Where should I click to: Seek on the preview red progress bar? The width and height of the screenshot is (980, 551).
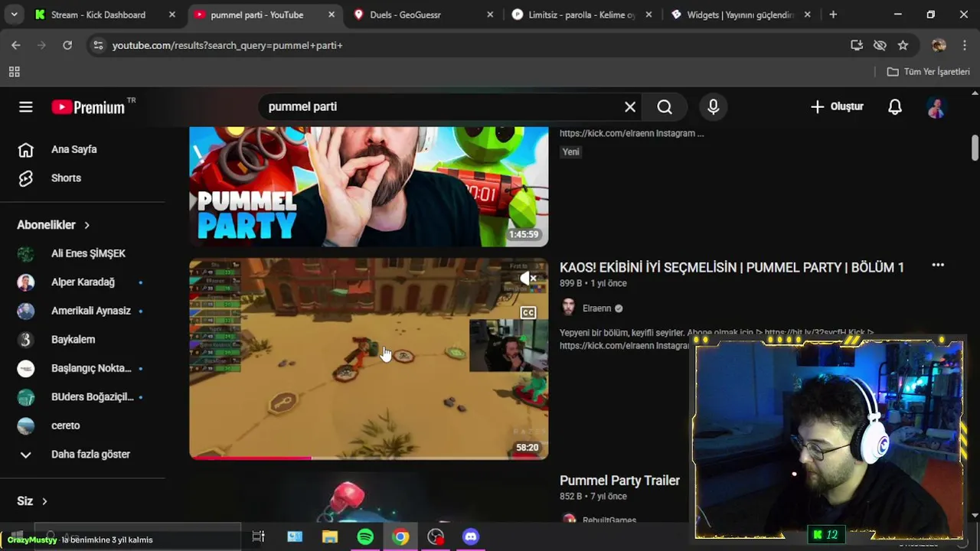point(369,458)
